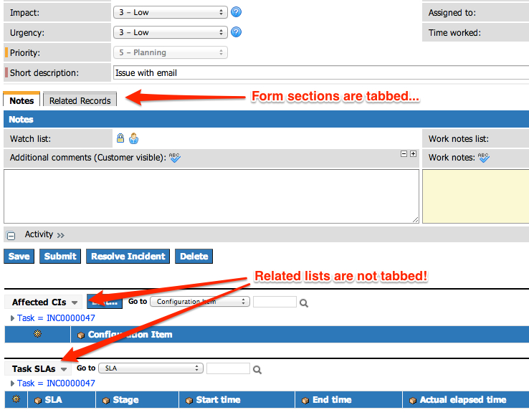Click the Resolve Incident button
Viewport: 529px width, 420px height.
pos(128,256)
